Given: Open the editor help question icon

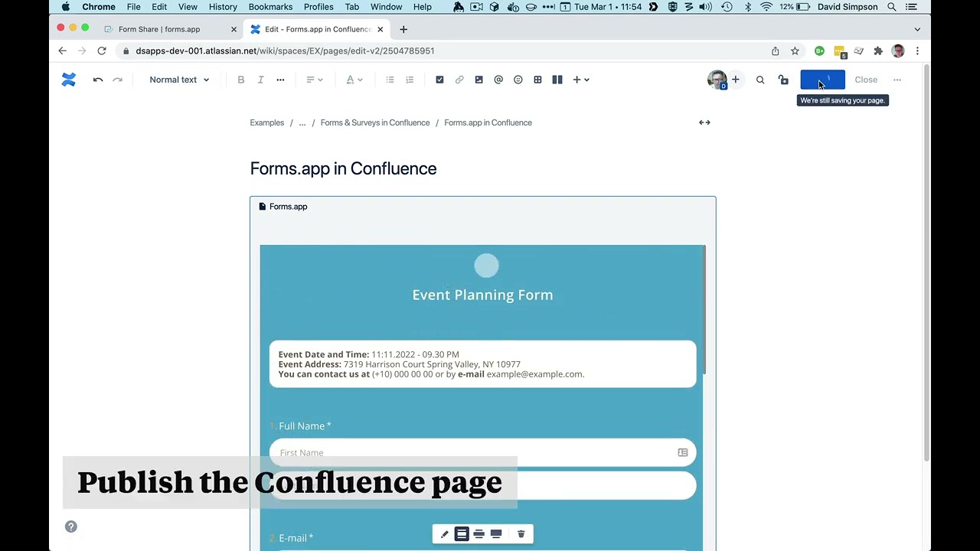Looking at the screenshot, I should [x=71, y=527].
